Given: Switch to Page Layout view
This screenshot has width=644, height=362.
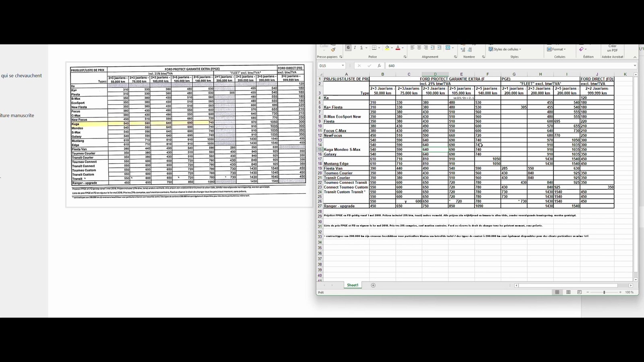Looking at the screenshot, I should pos(568,292).
